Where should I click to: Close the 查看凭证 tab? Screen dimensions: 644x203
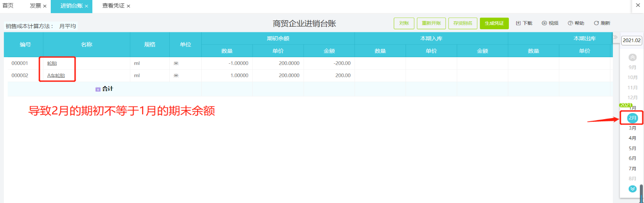click(129, 7)
